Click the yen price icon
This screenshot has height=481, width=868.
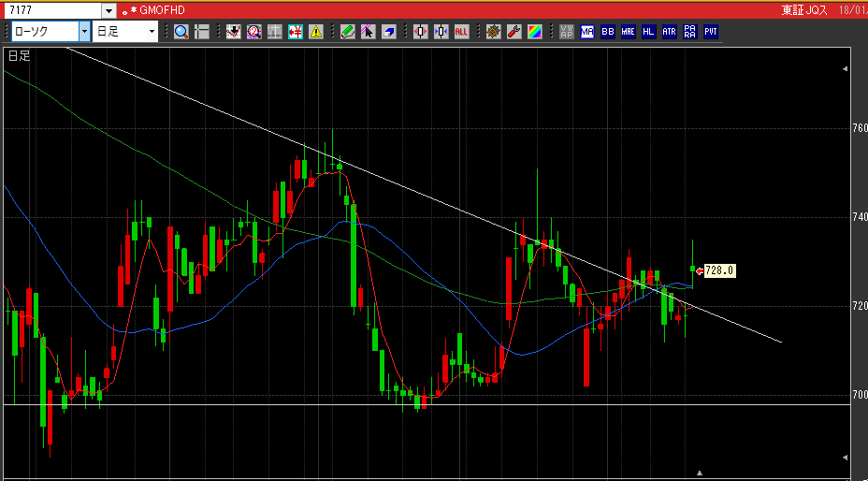[296, 32]
